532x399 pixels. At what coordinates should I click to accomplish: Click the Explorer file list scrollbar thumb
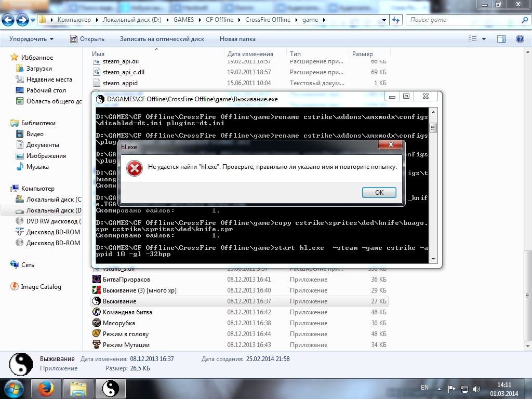pyautogui.click(x=528, y=295)
